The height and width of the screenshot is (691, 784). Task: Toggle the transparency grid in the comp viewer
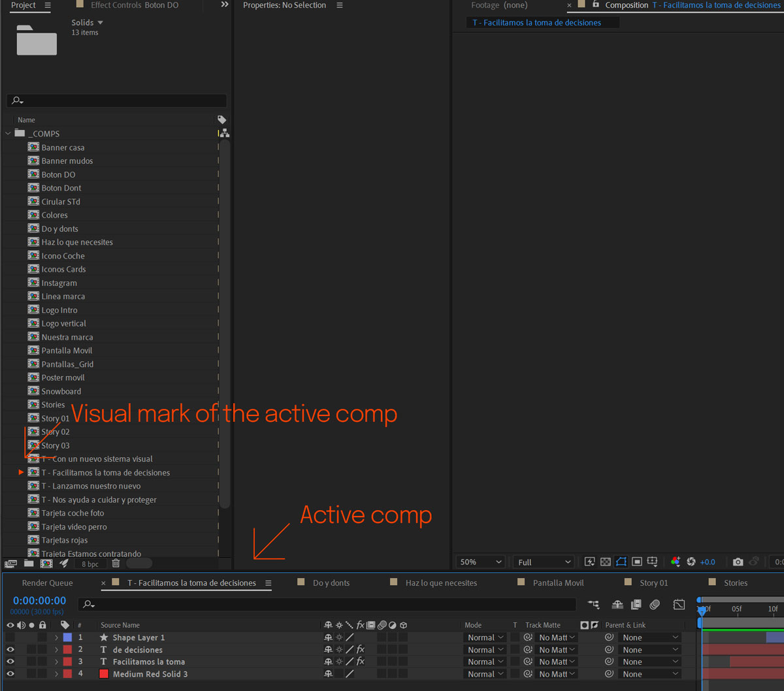605,562
